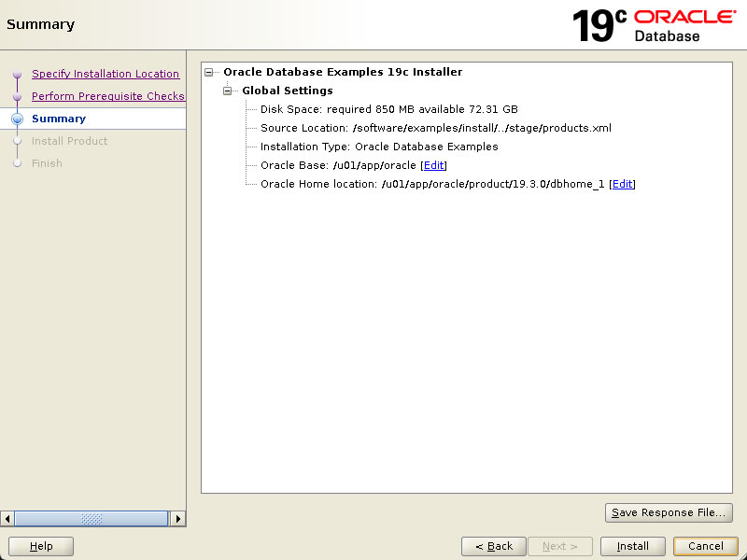Click the Finish step bullet
The width and height of the screenshot is (747, 560).
(17, 163)
